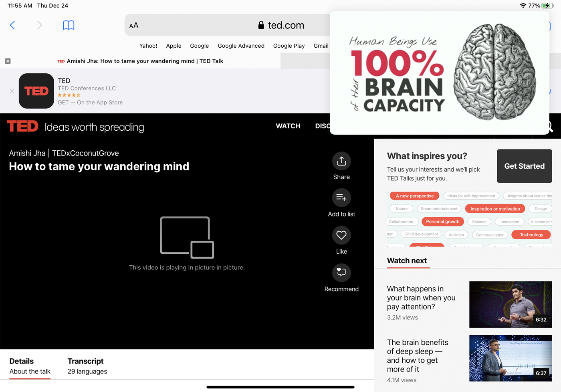This screenshot has width=561, height=392.
Task: Tap the Safari forward arrow
Action: (39, 25)
